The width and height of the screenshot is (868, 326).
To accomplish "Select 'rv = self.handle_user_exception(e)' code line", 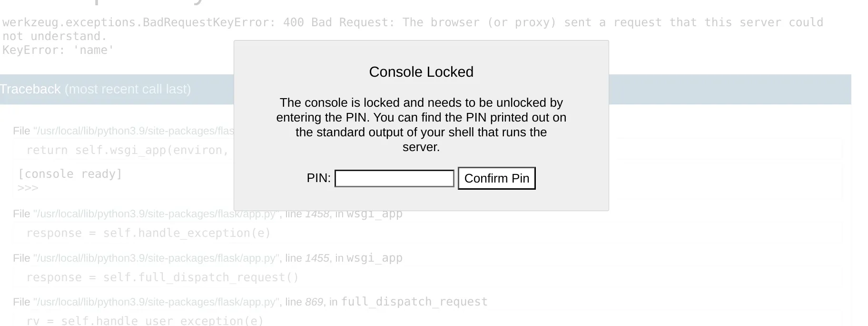I will (145, 321).
